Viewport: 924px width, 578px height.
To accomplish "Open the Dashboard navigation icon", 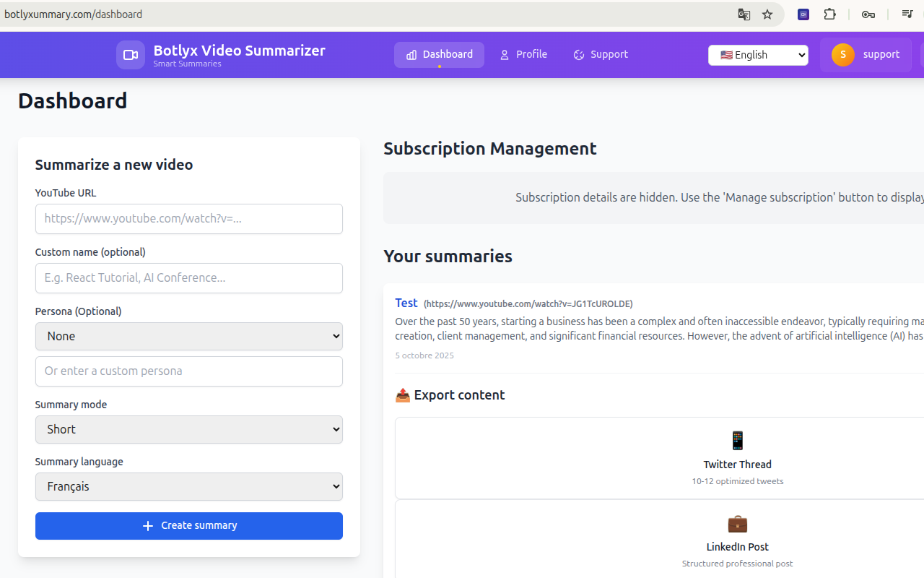I will [x=411, y=54].
